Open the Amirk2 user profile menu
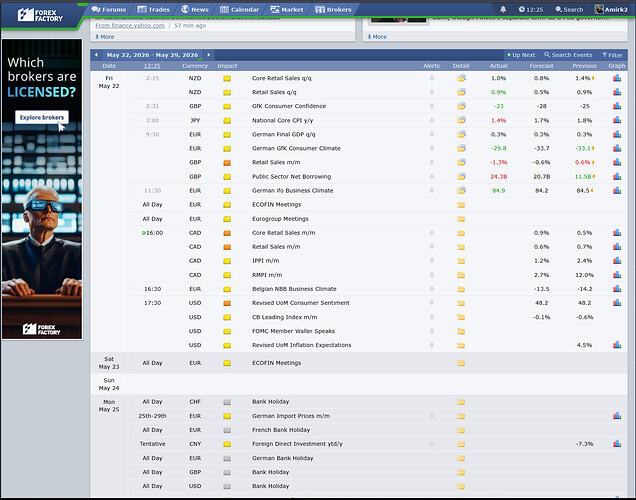The width and height of the screenshot is (636, 500). pos(611,9)
